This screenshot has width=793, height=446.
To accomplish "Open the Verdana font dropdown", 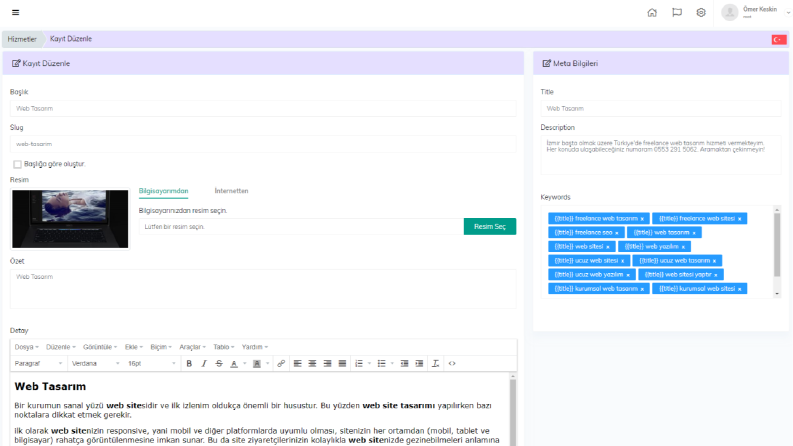I will pos(96,364).
